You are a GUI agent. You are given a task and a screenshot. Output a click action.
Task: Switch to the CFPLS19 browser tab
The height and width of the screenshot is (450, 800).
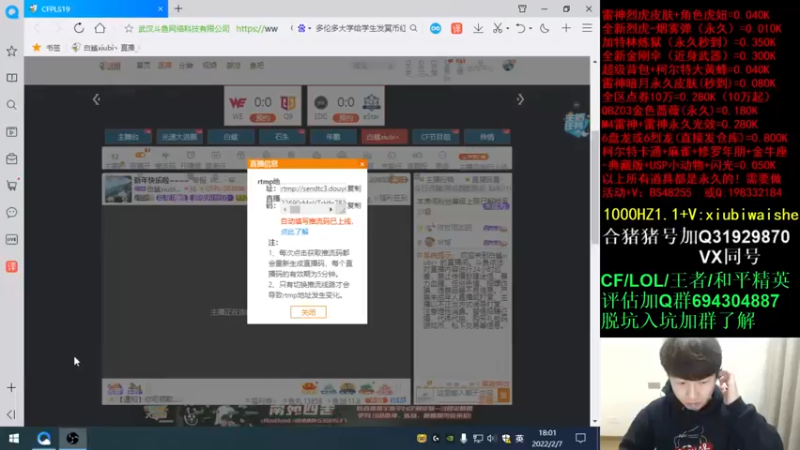click(x=96, y=9)
